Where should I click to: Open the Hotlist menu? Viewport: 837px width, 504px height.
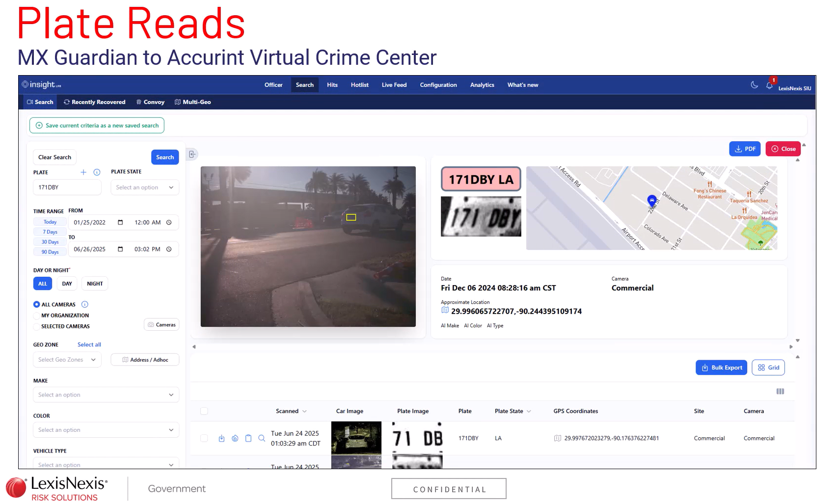pos(359,85)
